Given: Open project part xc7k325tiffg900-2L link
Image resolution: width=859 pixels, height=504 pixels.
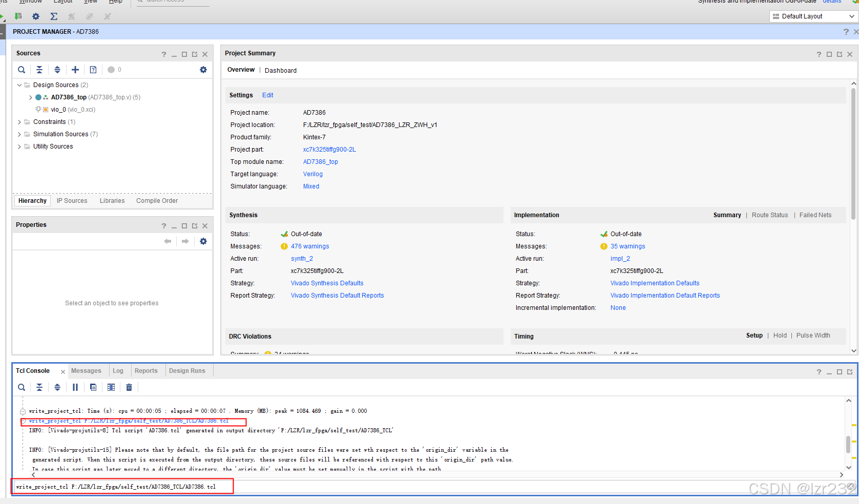Looking at the screenshot, I should point(329,150).
